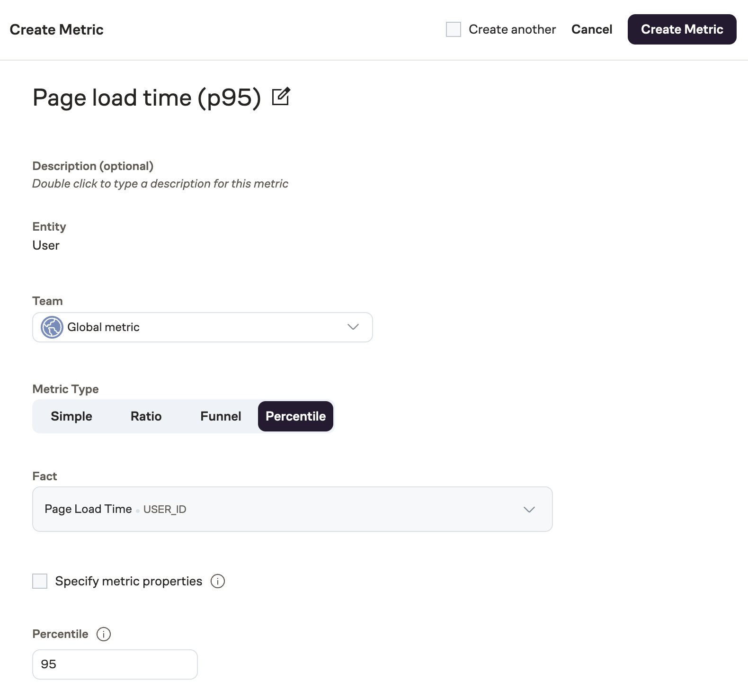Image resolution: width=748 pixels, height=700 pixels.
Task: Check the Specify metric properties box
Action: click(x=40, y=581)
